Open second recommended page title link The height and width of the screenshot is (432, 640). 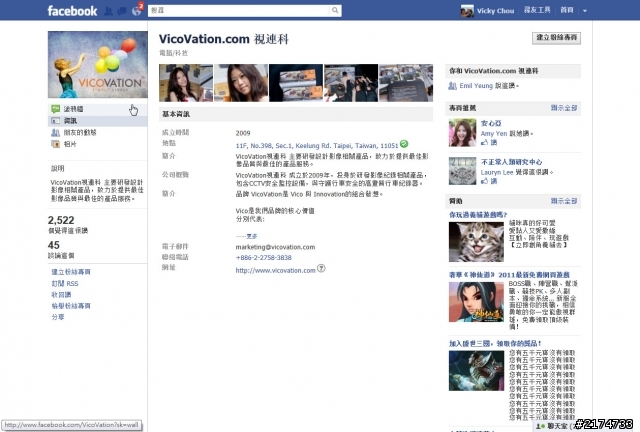pos(511,162)
